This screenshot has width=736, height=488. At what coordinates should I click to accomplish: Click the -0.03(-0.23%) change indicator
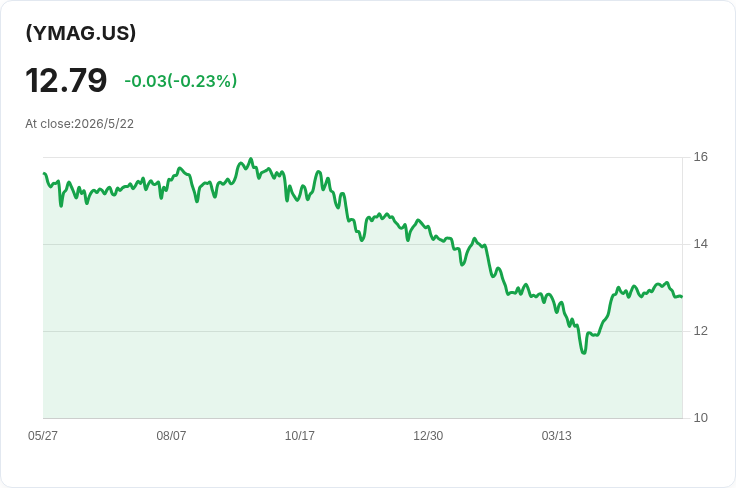tap(181, 81)
